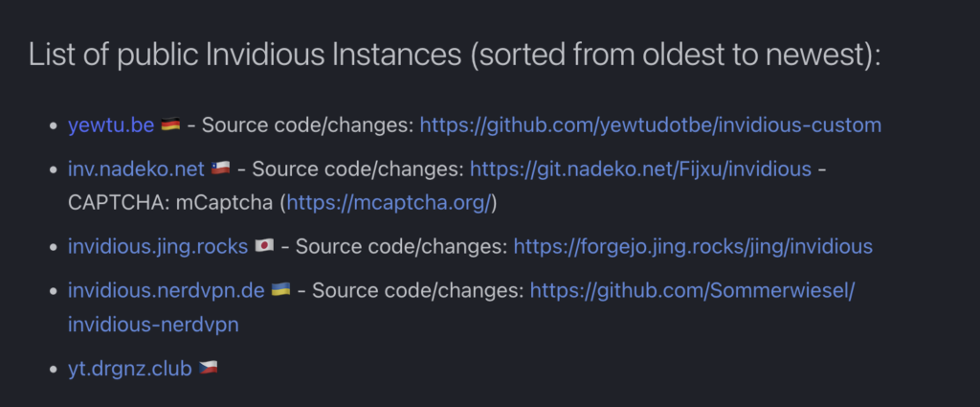980x407 pixels.
Task: Click the Ukraine flag after invidious.nerdvpn.de
Action: [281, 289]
